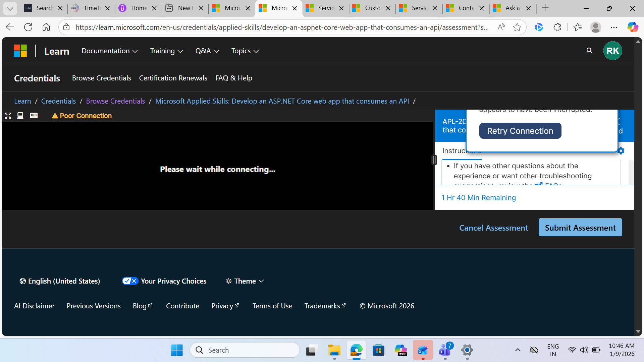Click the Submit Assessment button
The height and width of the screenshot is (362, 644).
click(580, 227)
